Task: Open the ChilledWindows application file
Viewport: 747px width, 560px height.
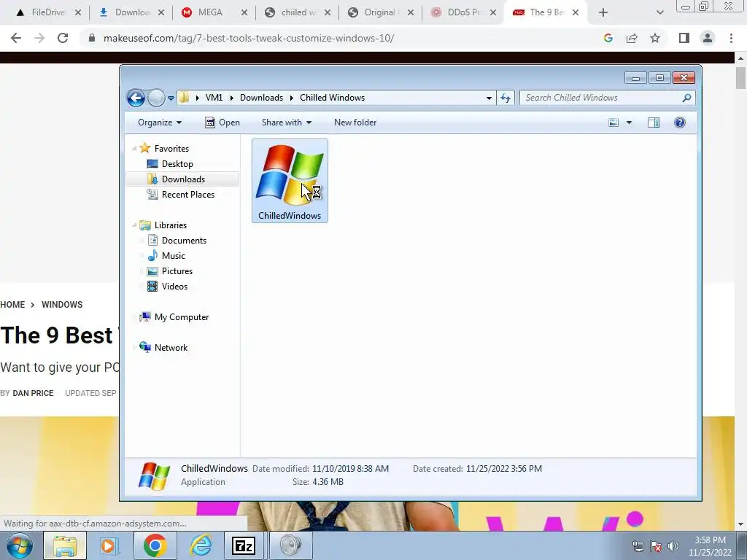Action: [290, 181]
